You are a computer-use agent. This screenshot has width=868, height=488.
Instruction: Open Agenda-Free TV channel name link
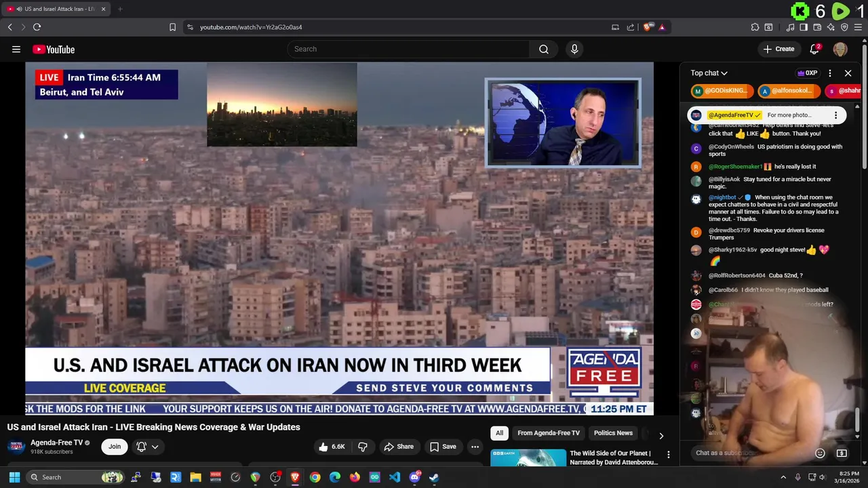[57, 443]
